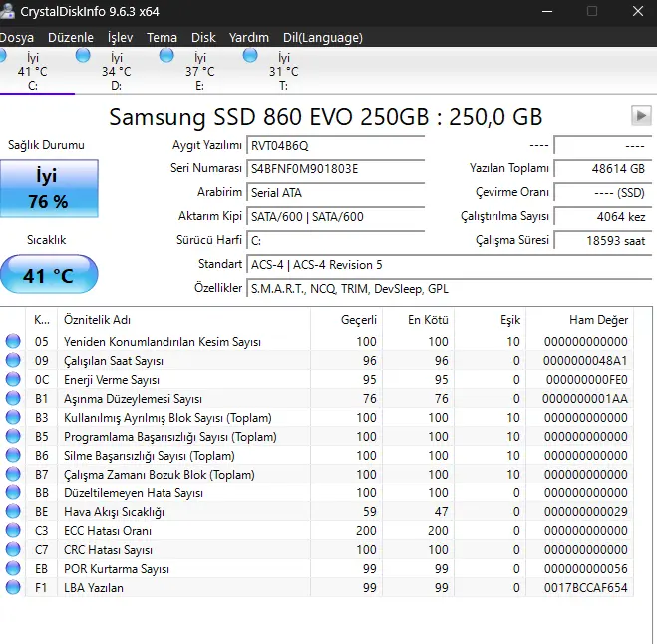Click the Çalışma Süresi value 18593 saat
657x644 pixels.
[602, 241]
